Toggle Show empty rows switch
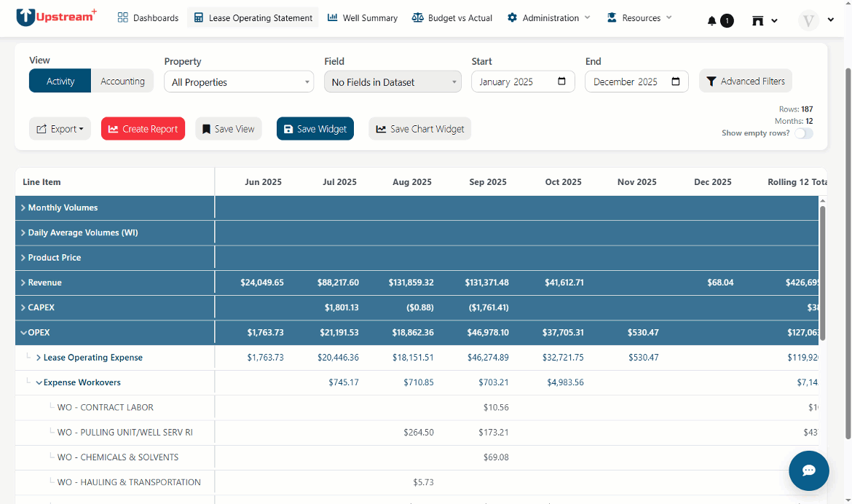The height and width of the screenshot is (504, 852). coord(804,133)
